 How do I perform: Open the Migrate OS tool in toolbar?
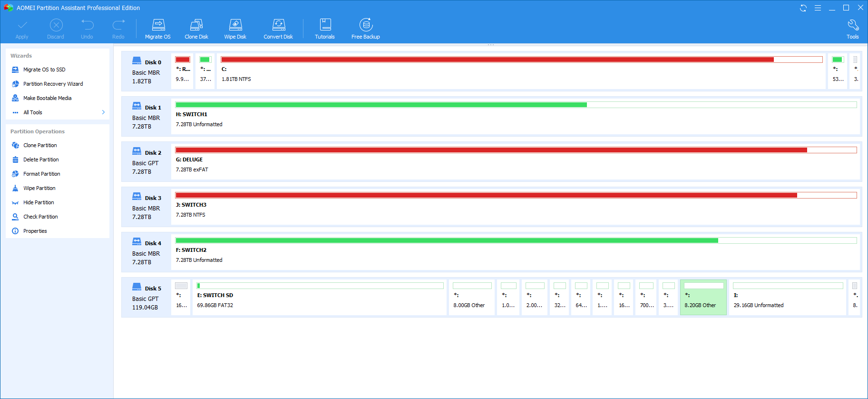click(158, 29)
